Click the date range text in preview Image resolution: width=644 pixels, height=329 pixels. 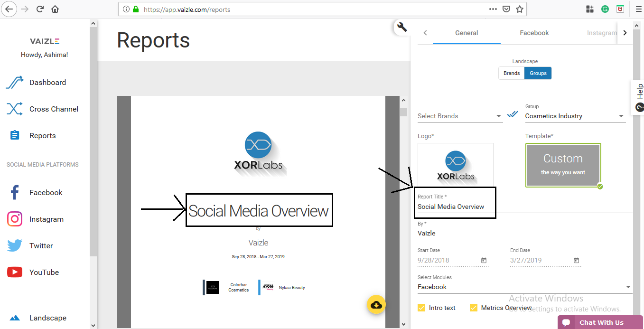[258, 257]
